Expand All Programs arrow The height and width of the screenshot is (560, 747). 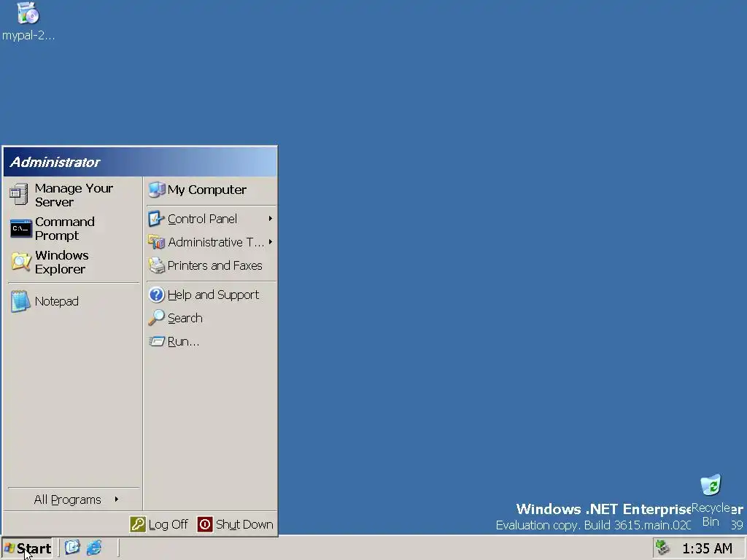[x=116, y=499]
